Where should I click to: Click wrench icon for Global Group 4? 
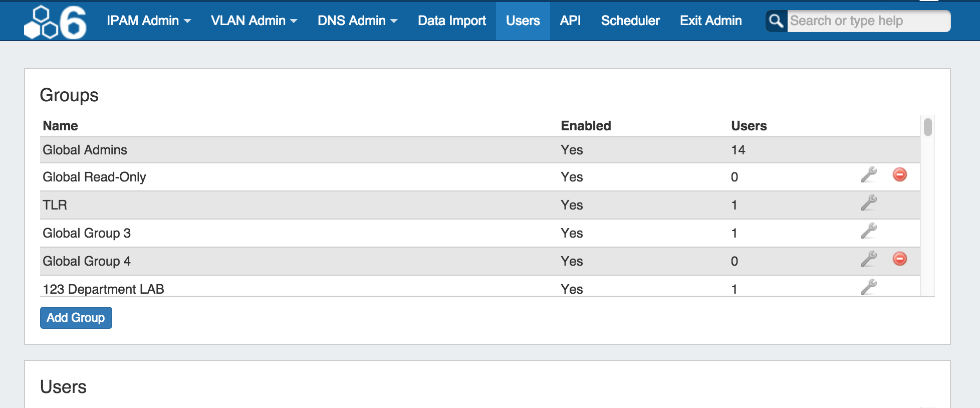click(868, 259)
